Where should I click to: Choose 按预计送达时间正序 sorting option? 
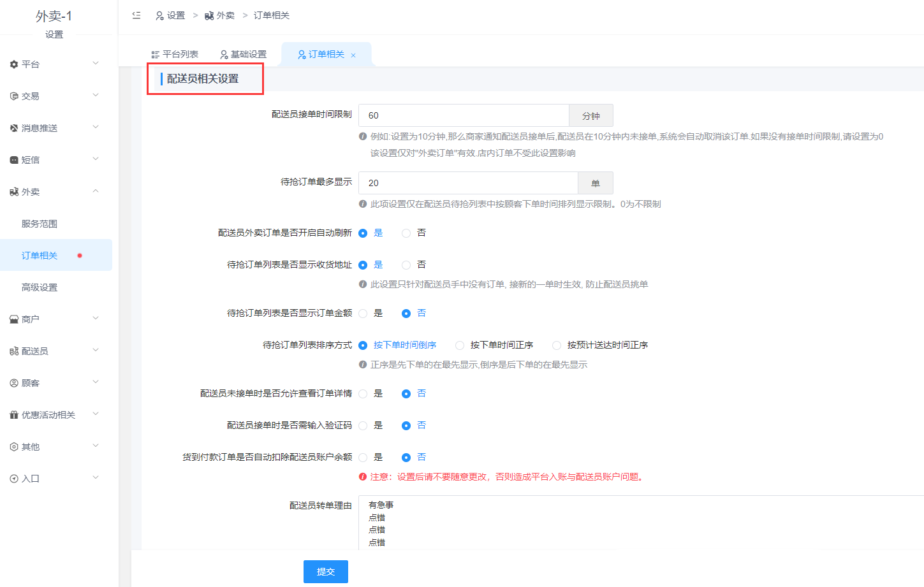[x=557, y=345]
